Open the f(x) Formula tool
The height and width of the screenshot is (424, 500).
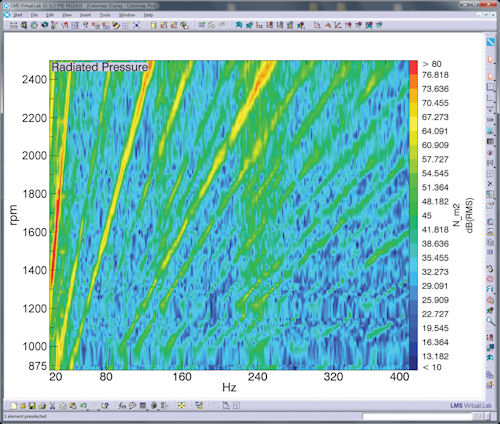pos(122,406)
